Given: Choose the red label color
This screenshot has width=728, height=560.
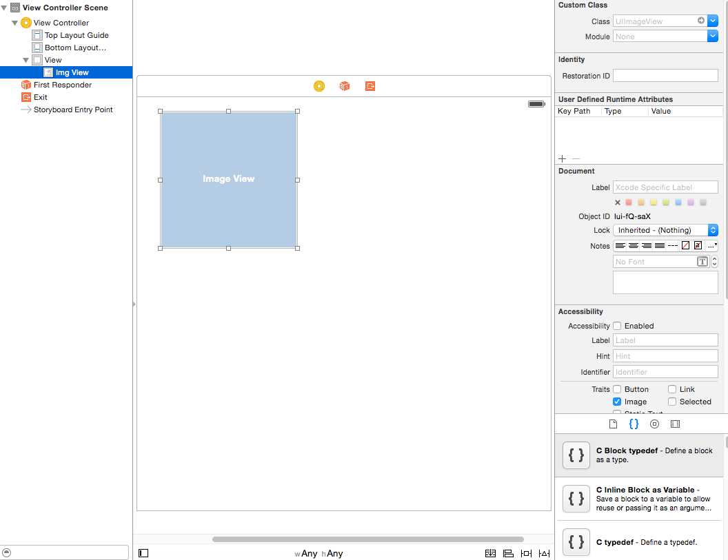Looking at the screenshot, I should (x=629, y=203).
